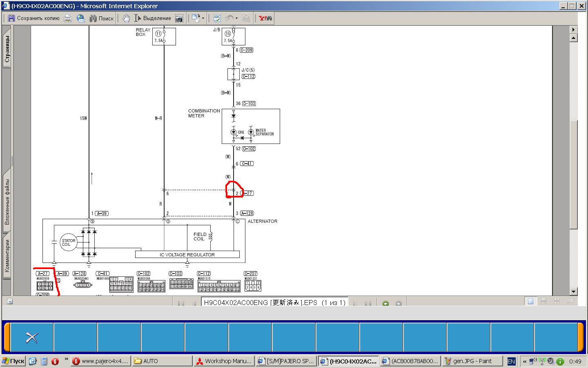Screen dimensions: 588x368
Task: Open the Pages side panel tab
Action: point(7,49)
